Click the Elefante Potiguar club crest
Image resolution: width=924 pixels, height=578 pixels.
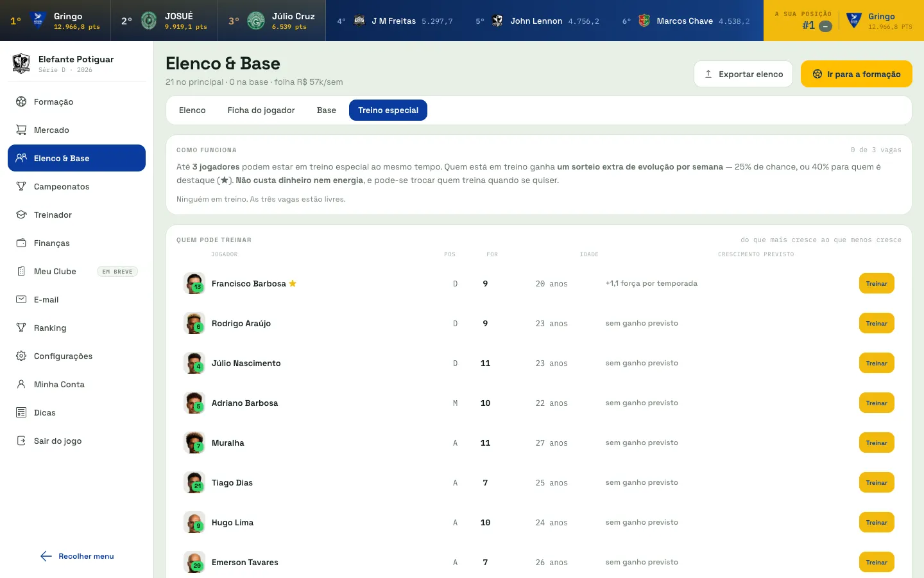(21, 63)
